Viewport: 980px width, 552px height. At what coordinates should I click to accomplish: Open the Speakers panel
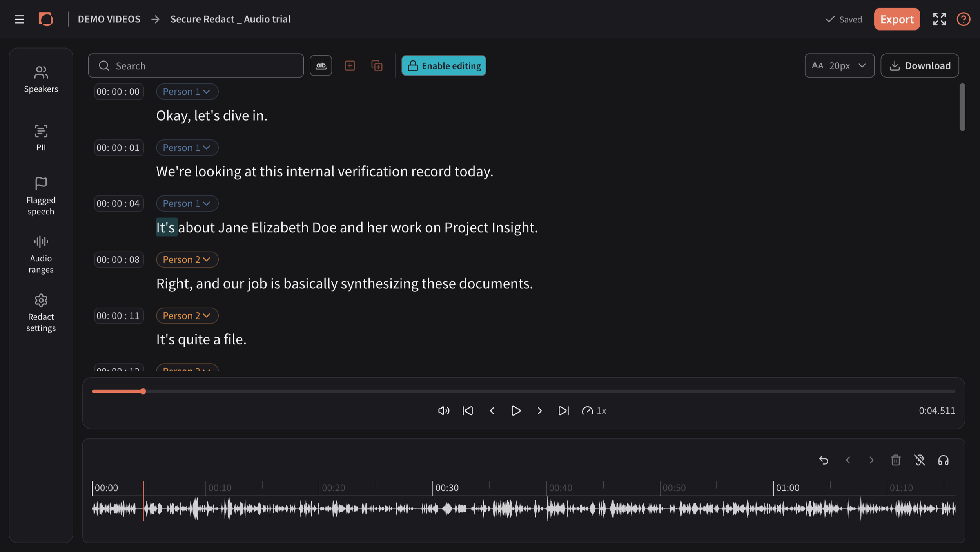pyautogui.click(x=41, y=80)
